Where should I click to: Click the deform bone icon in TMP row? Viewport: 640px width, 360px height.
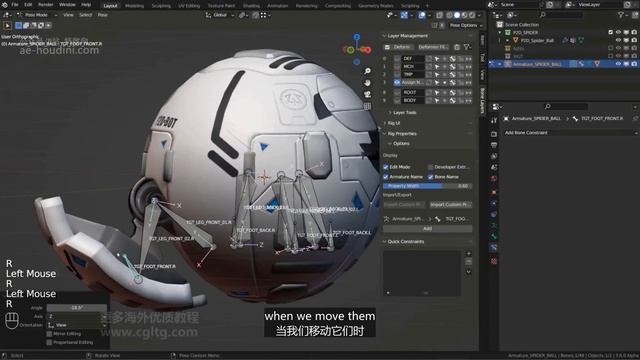[x=452, y=75]
